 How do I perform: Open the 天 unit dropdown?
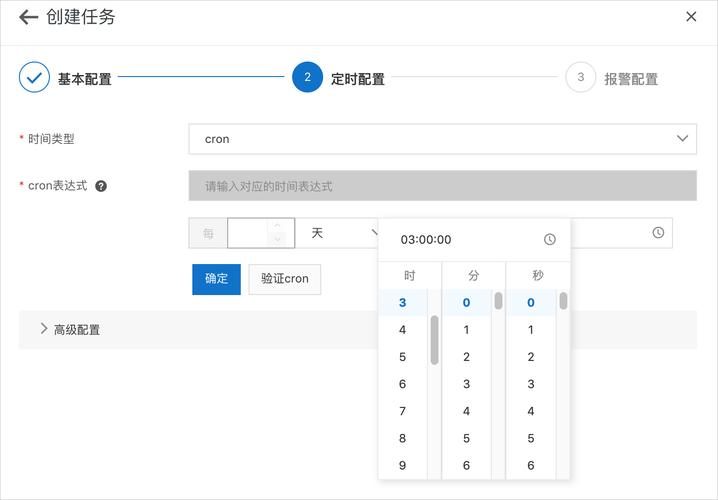click(338, 233)
